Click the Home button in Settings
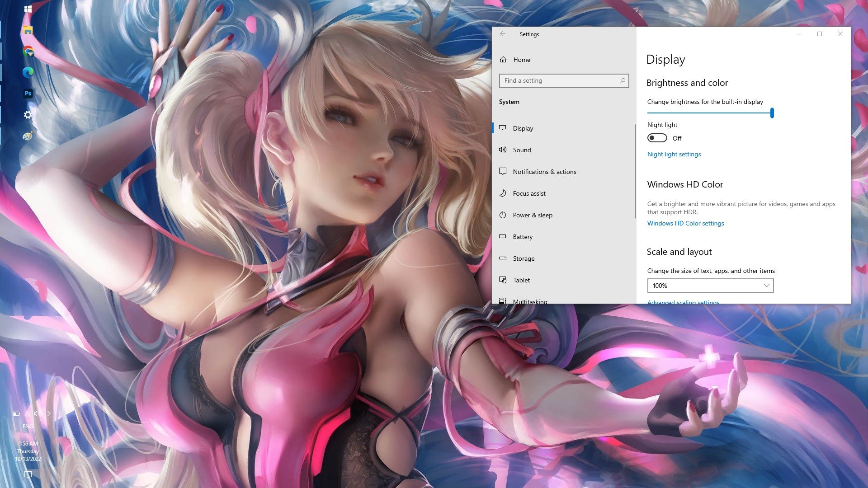Image resolution: width=868 pixels, height=488 pixels. point(522,59)
